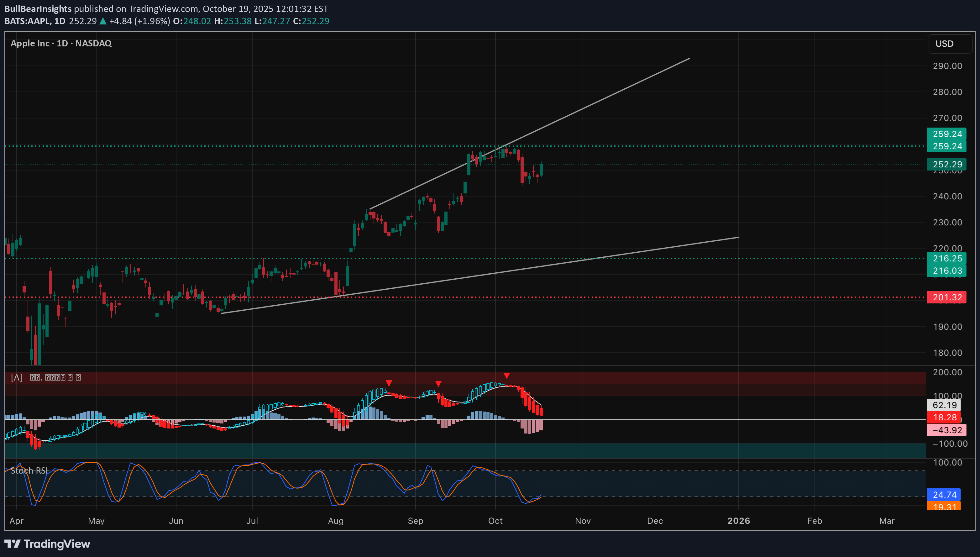Click the Jul label on time axis
This screenshot has width=980, height=557.
coord(252,521)
